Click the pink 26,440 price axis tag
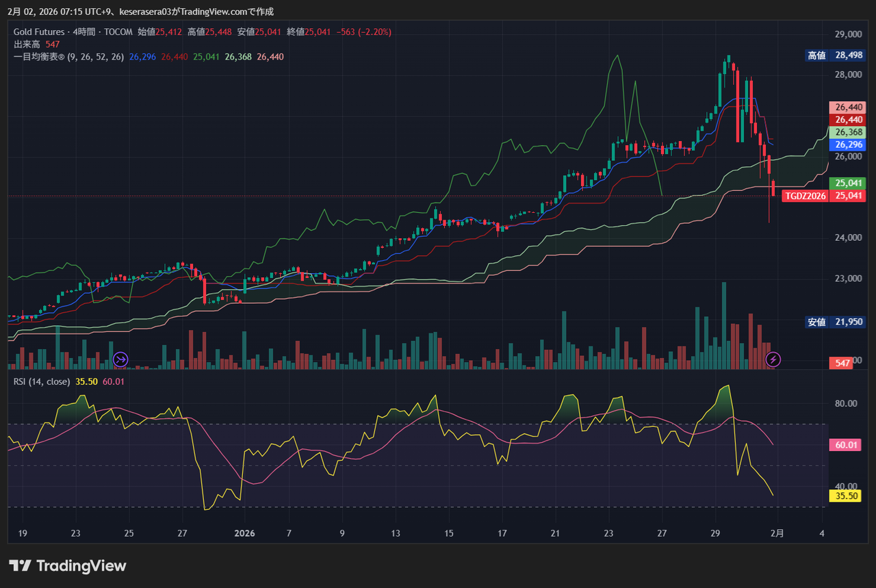This screenshot has height=588, width=876. point(847,107)
